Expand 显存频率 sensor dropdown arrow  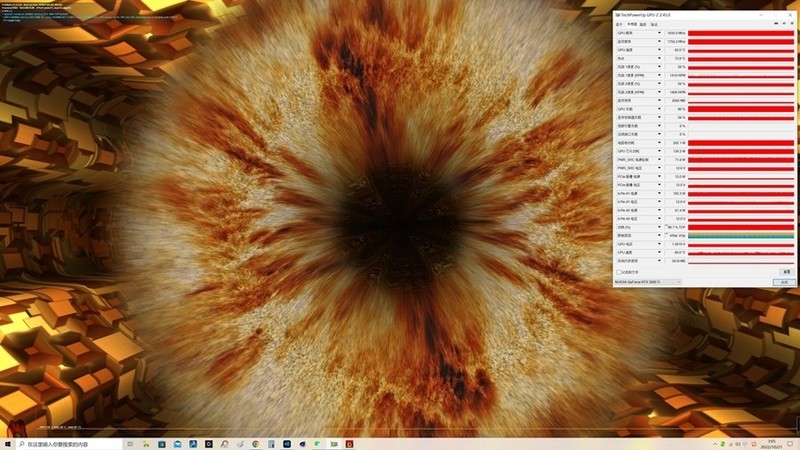(x=659, y=41)
